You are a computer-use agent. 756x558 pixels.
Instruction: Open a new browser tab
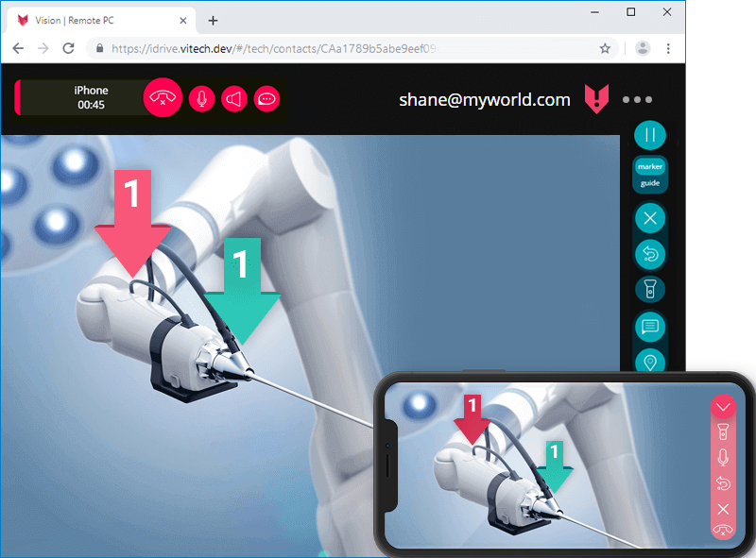point(213,19)
